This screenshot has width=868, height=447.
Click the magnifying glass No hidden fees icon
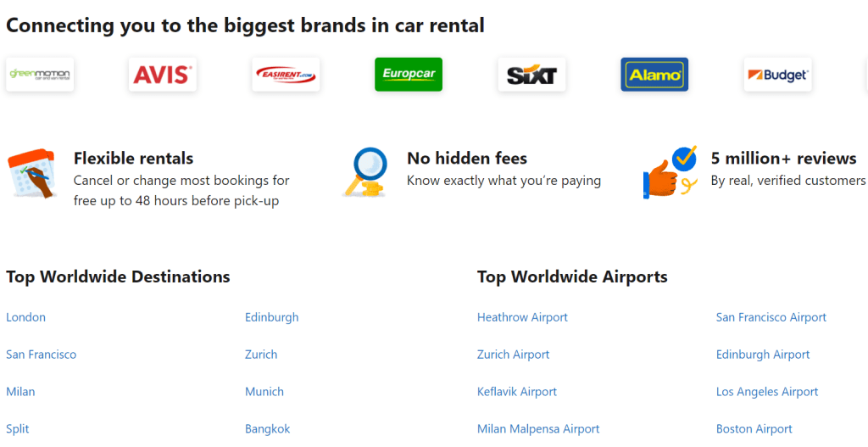[x=366, y=172]
